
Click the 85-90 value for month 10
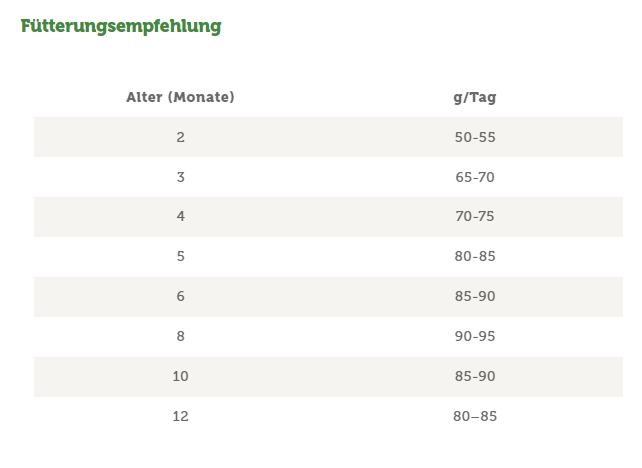click(474, 376)
